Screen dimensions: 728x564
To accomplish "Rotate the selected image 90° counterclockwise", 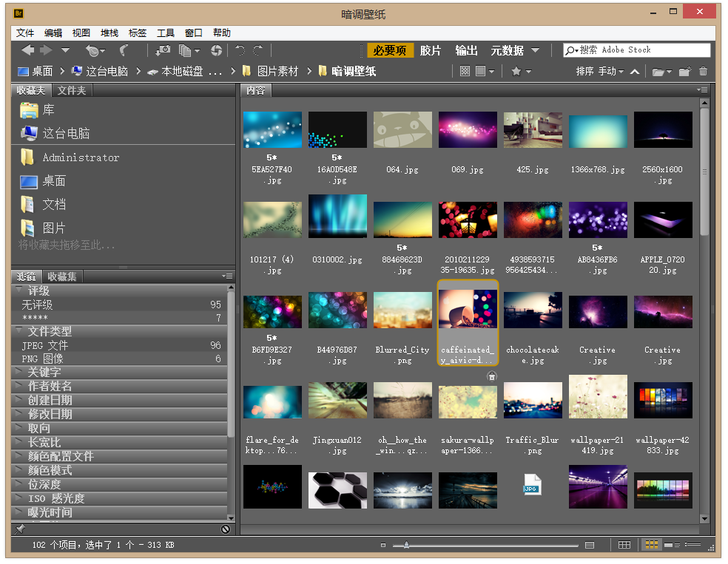I will pos(240,52).
